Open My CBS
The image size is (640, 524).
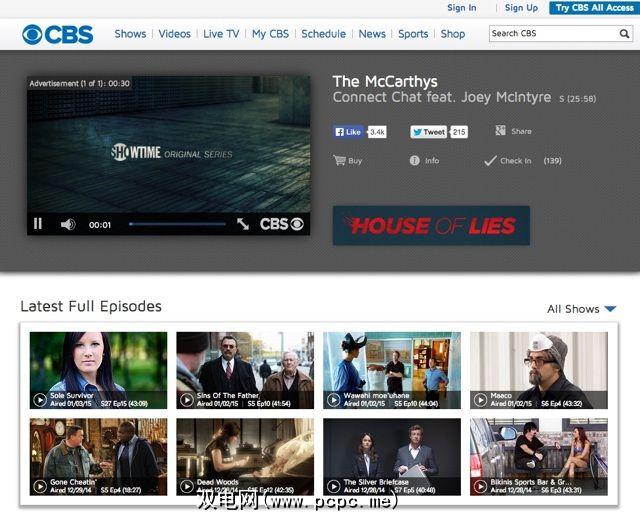pyautogui.click(x=270, y=34)
